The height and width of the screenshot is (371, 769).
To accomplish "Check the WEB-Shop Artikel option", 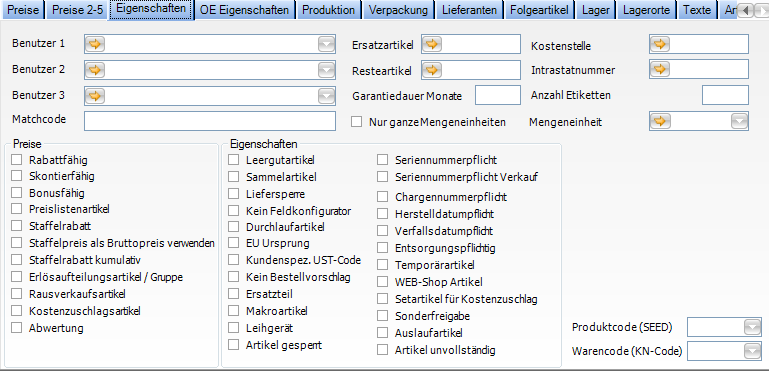I will [383, 282].
